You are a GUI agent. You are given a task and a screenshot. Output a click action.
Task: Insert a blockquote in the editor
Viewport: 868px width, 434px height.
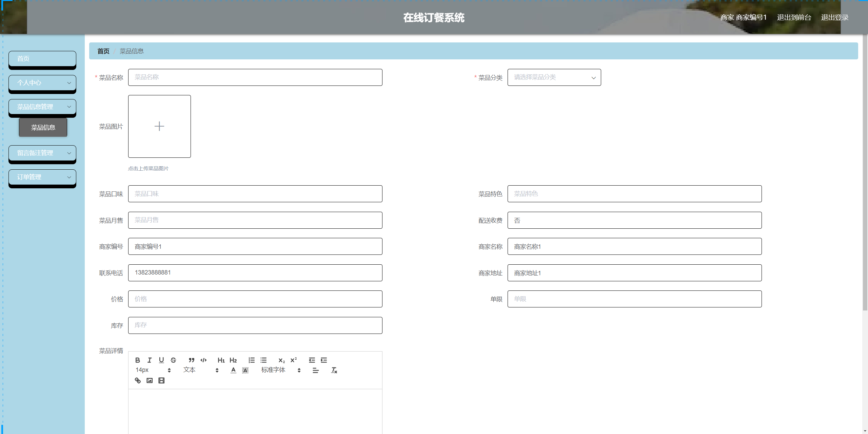pos(192,360)
